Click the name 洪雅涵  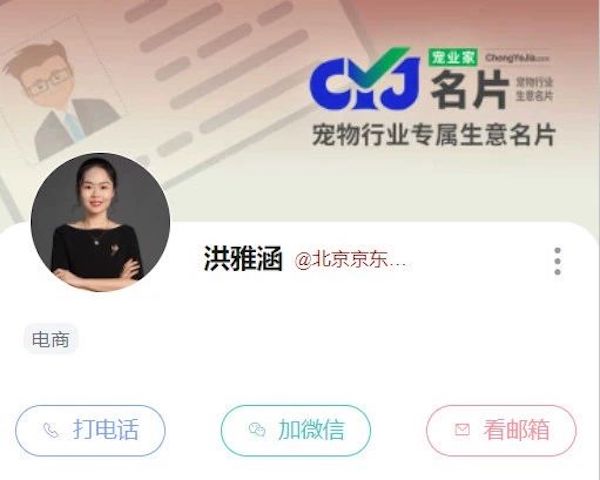point(243,259)
